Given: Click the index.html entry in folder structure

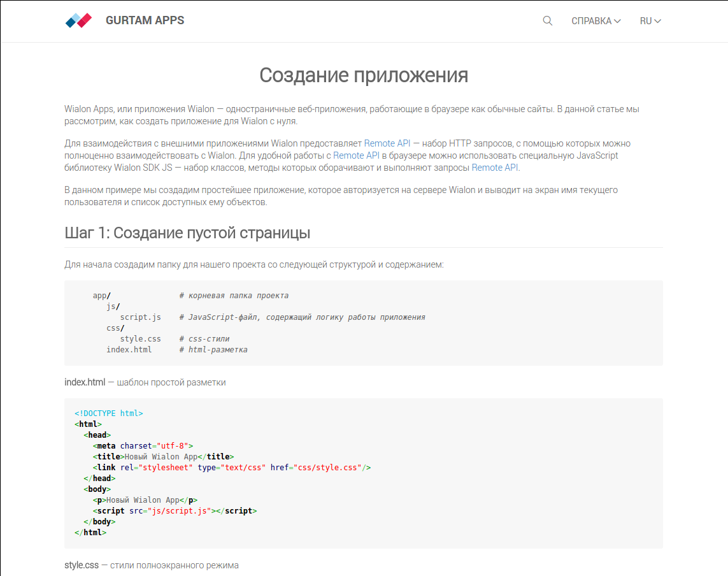Looking at the screenshot, I should tap(129, 350).
